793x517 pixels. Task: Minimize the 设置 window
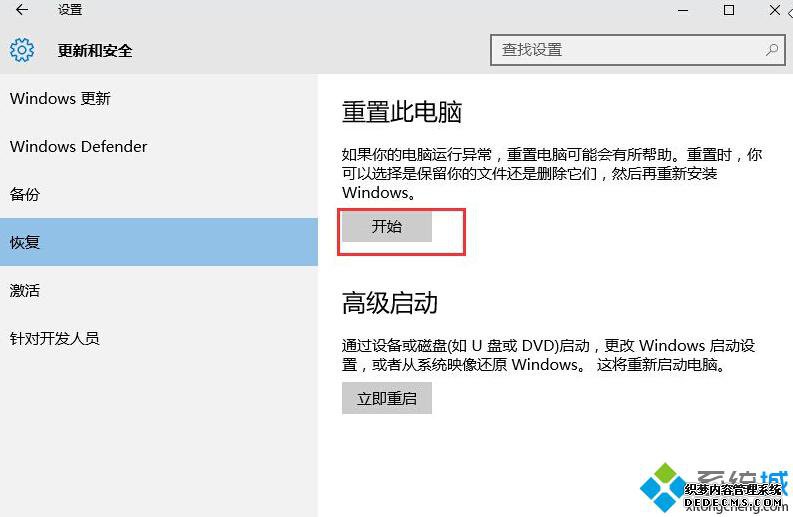pos(683,10)
